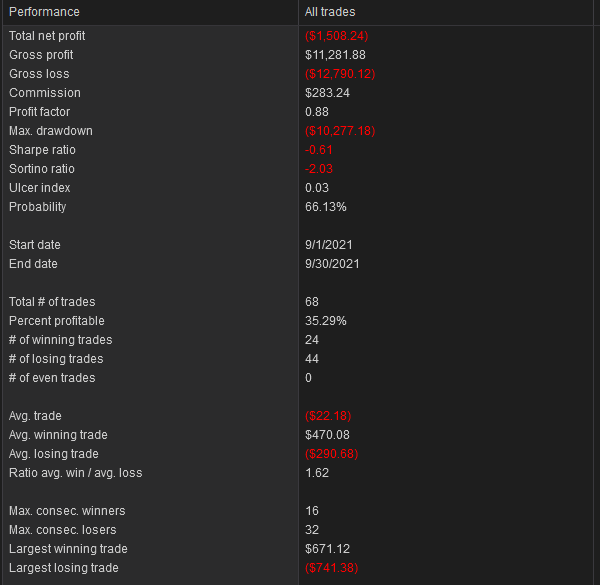Click the Profit factor value 0.88
600x585 pixels.
(317, 112)
